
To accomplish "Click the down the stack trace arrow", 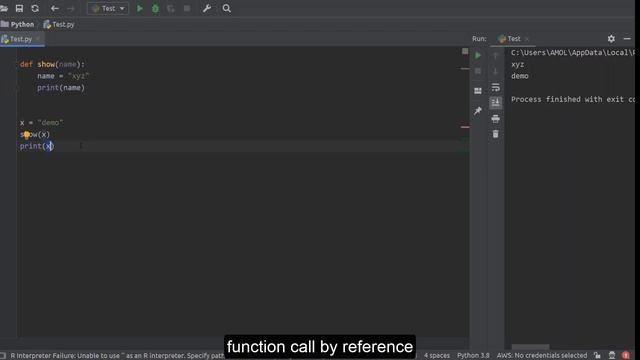I will coord(496,71).
